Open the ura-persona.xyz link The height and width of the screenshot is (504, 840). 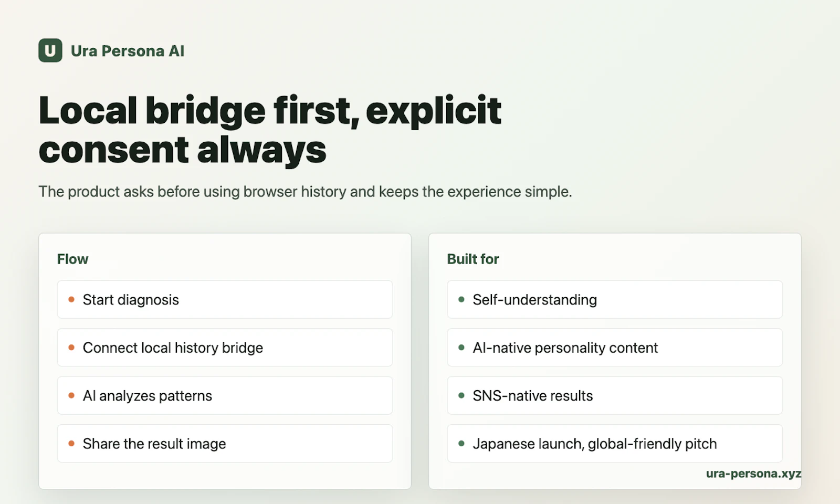click(753, 473)
